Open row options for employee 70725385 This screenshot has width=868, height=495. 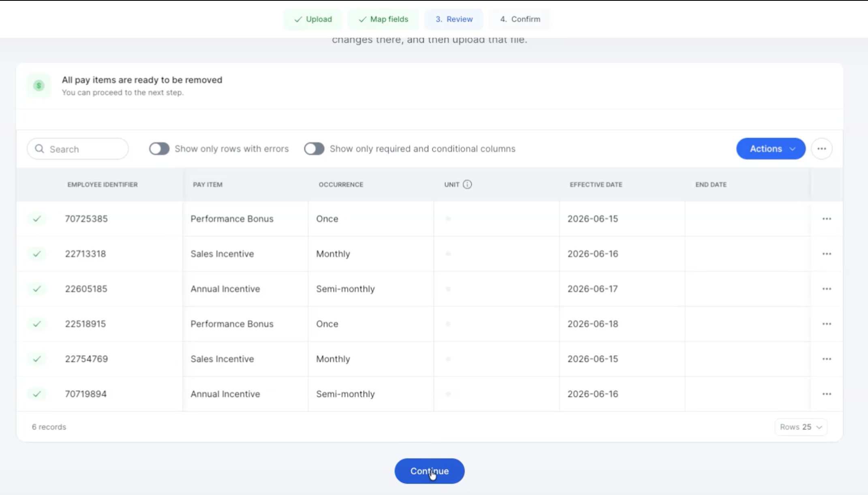(x=827, y=219)
